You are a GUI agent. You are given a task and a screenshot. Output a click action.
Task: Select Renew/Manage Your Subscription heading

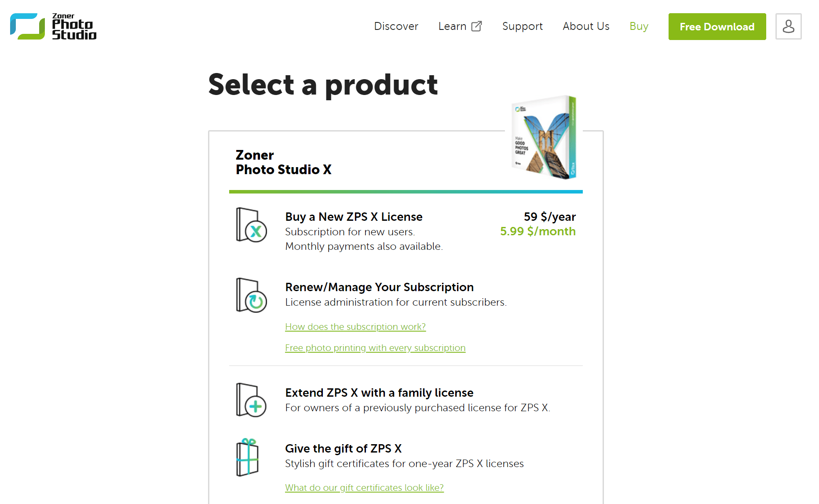click(x=379, y=287)
